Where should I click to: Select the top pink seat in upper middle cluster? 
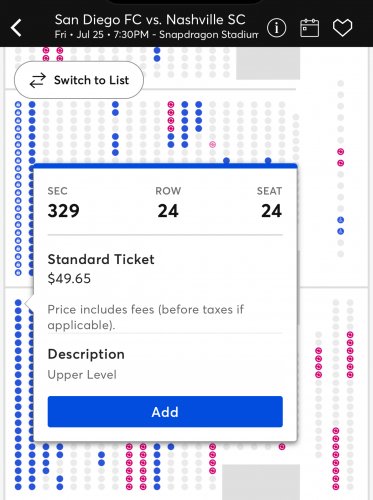coord(171,104)
